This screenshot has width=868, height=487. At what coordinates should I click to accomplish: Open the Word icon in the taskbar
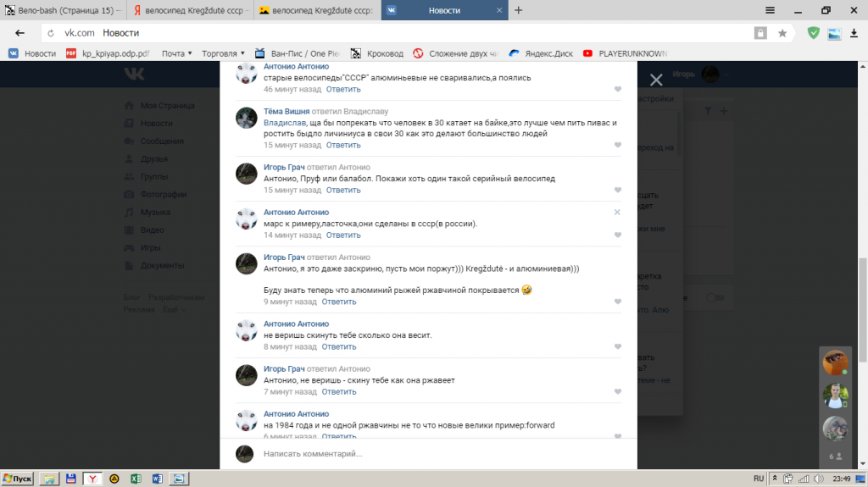click(157, 479)
